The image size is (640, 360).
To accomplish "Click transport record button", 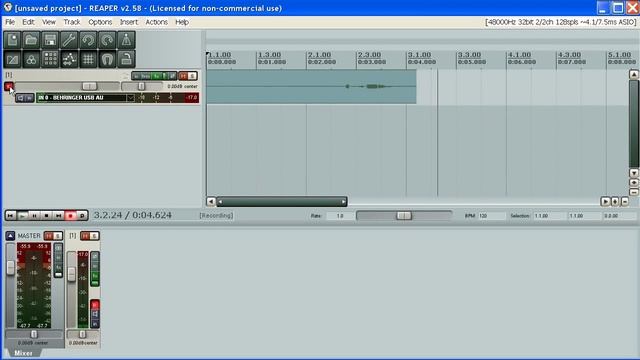I will click(x=71, y=216).
